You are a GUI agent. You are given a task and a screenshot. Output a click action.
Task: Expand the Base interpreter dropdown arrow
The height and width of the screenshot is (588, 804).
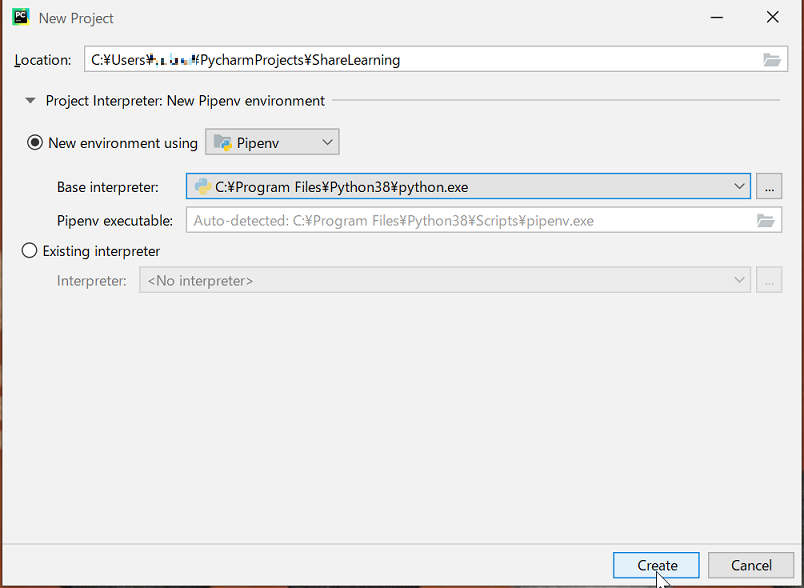739,187
